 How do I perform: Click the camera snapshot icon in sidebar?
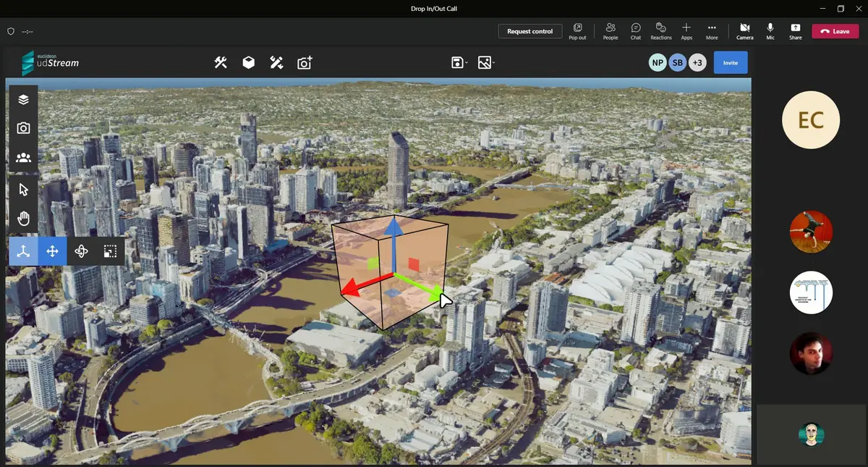point(23,128)
